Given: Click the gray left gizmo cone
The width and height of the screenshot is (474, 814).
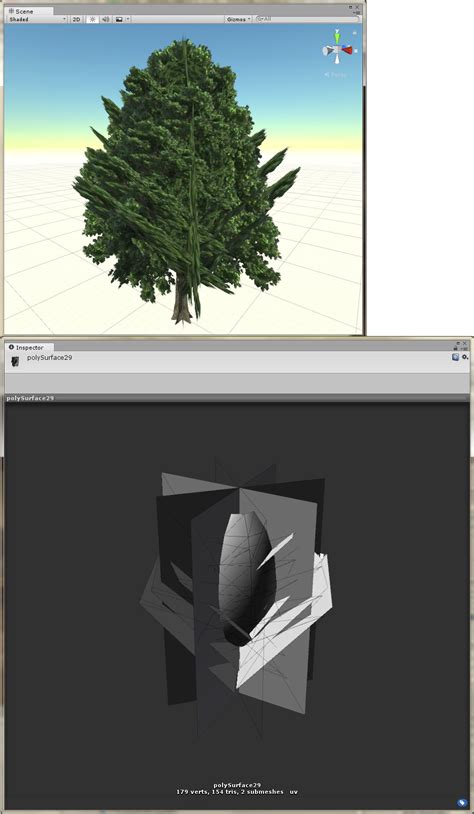Looking at the screenshot, I should pos(328,50).
